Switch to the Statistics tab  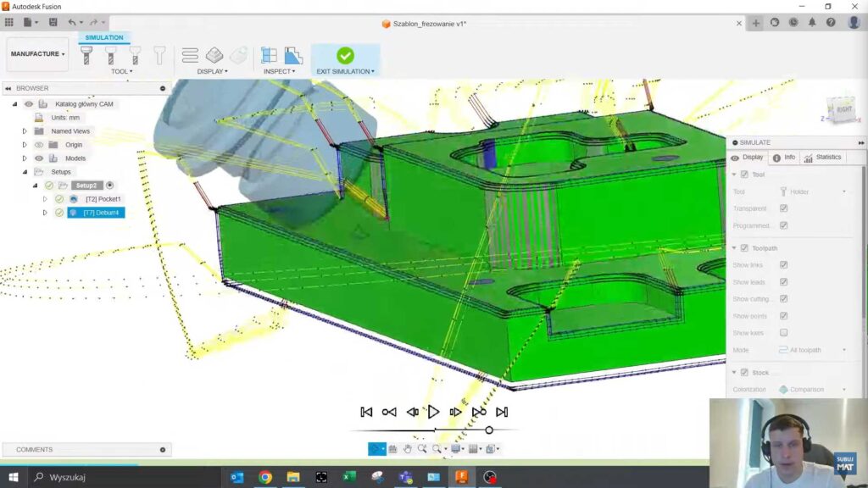pyautogui.click(x=822, y=158)
